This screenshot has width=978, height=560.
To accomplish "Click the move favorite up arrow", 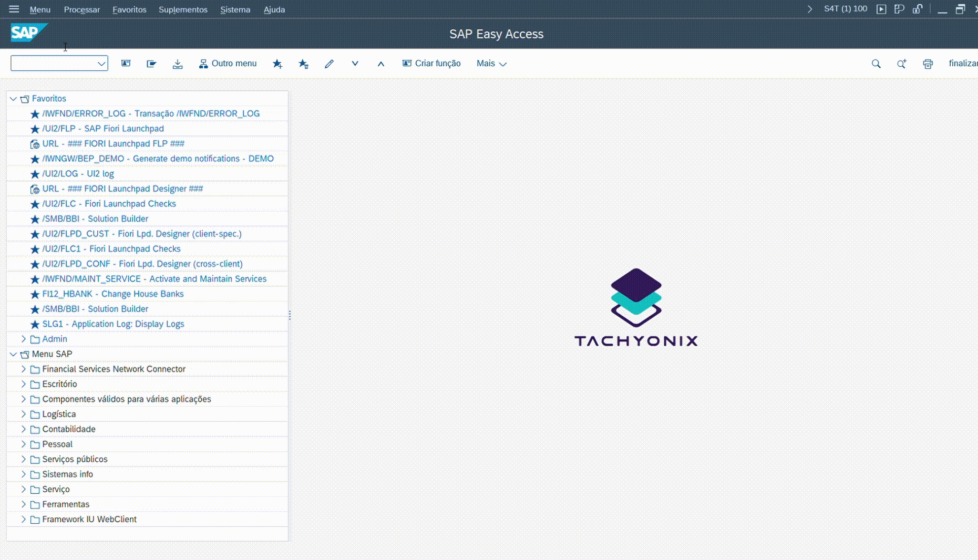I will (381, 64).
